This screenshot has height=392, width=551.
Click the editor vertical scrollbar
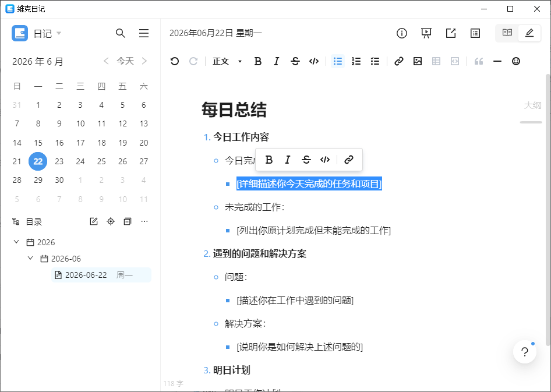click(x=548, y=210)
